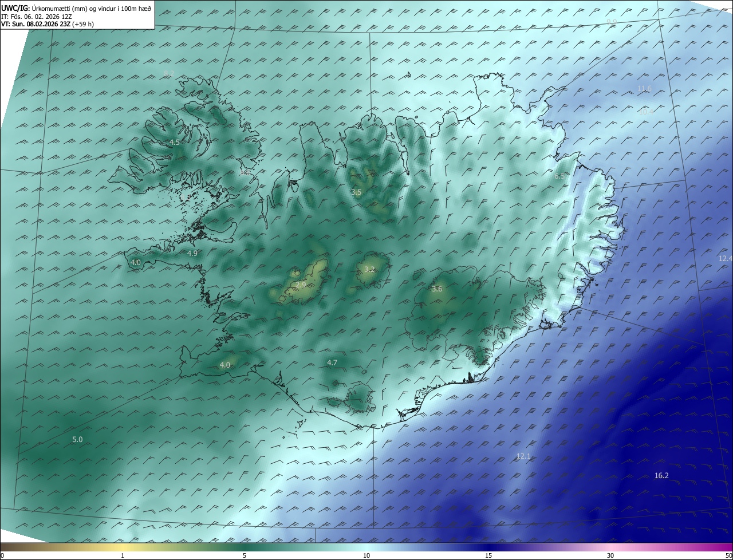Image resolution: width=733 pixels, height=560 pixels.
Task: Click the 2.9 value on the map
Action: point(301,285)
